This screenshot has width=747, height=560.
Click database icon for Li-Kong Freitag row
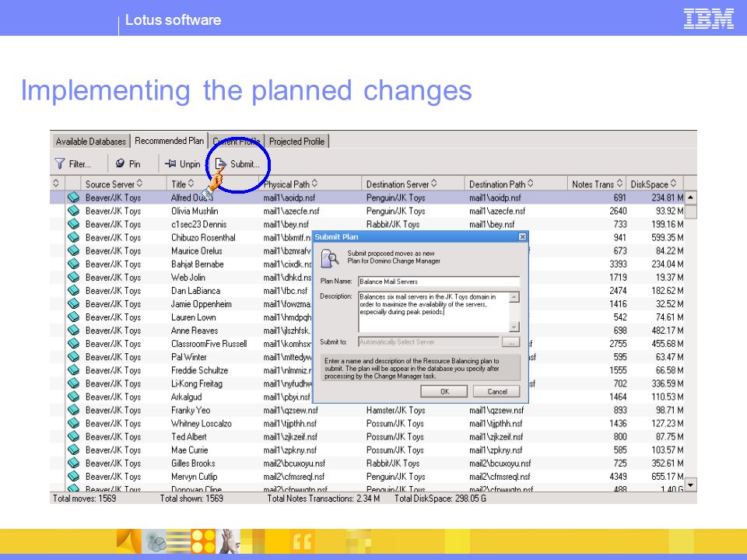pos(73,383)
